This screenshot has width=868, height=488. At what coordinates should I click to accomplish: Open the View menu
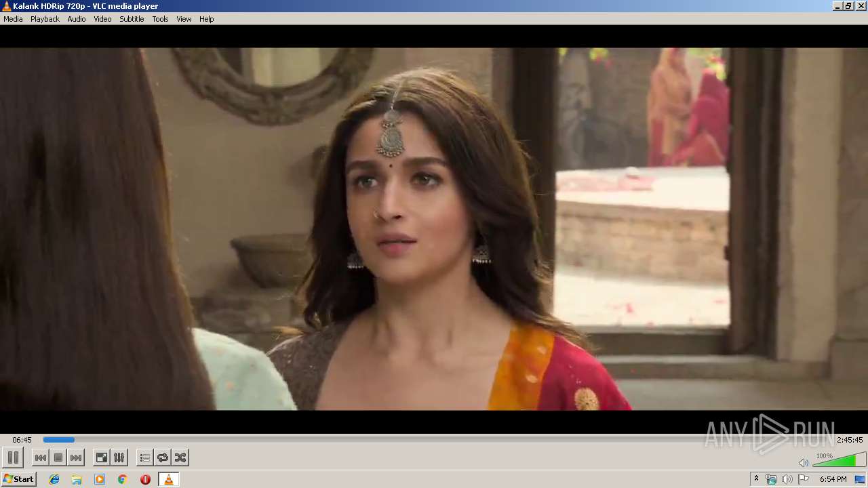point(184,19)
